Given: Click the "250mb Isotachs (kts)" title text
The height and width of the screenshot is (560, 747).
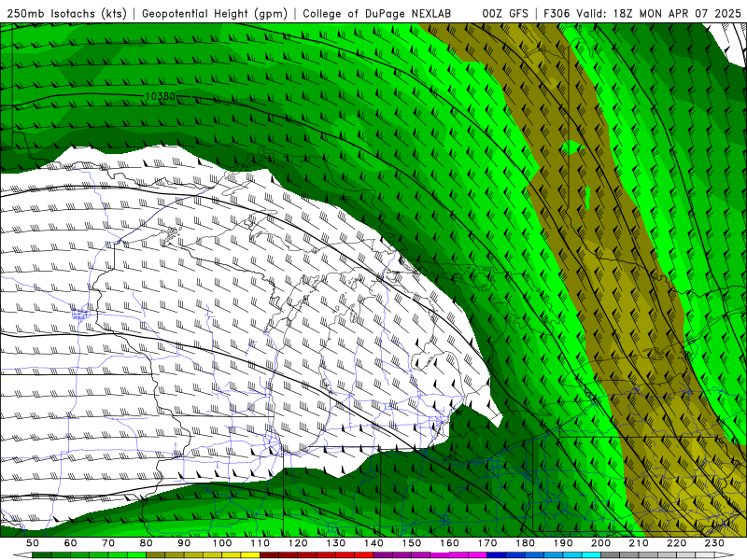Looking at the screenshot, I should coord(66,14).
